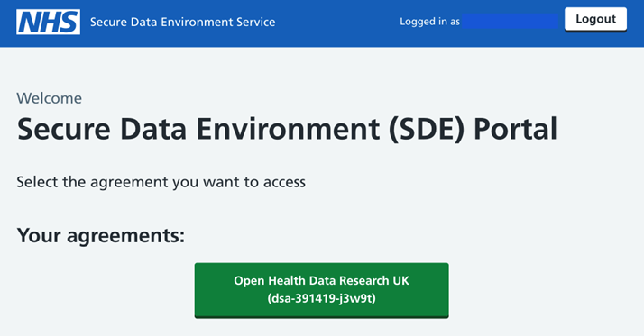Screen dimensions: 644x336
Task: Open the Open Health Data Research UK agreement
Action: click(x=322, y=290)
